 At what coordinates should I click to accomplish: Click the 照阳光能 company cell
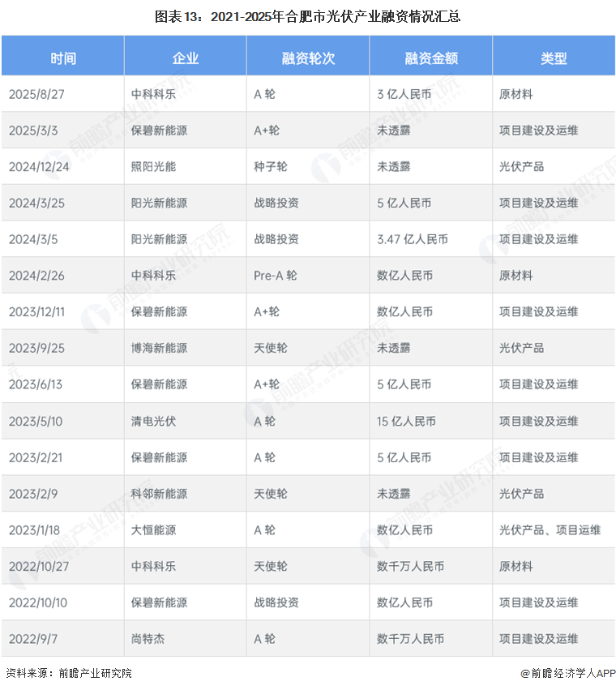(x=153, y=166)
